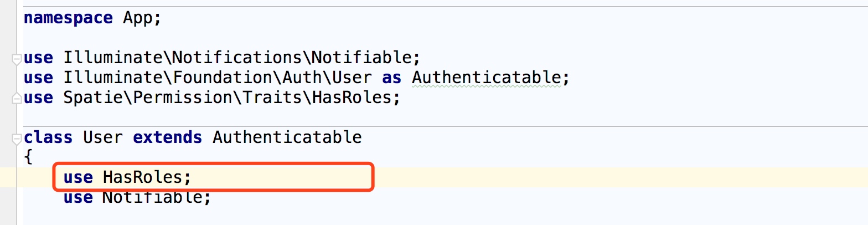Click the namespace keyword
Image resolution: width=868 pixels, height=225 pixels.
point(68,18)
